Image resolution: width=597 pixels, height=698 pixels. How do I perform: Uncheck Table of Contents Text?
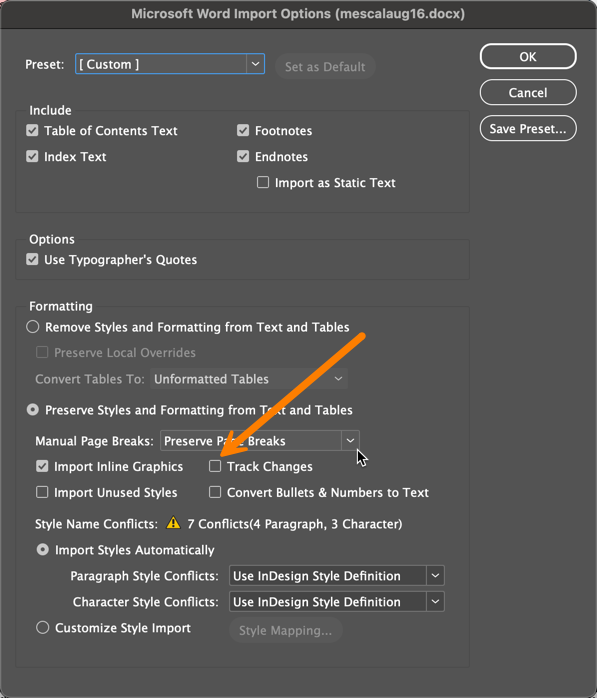click(x=32, y=130)
